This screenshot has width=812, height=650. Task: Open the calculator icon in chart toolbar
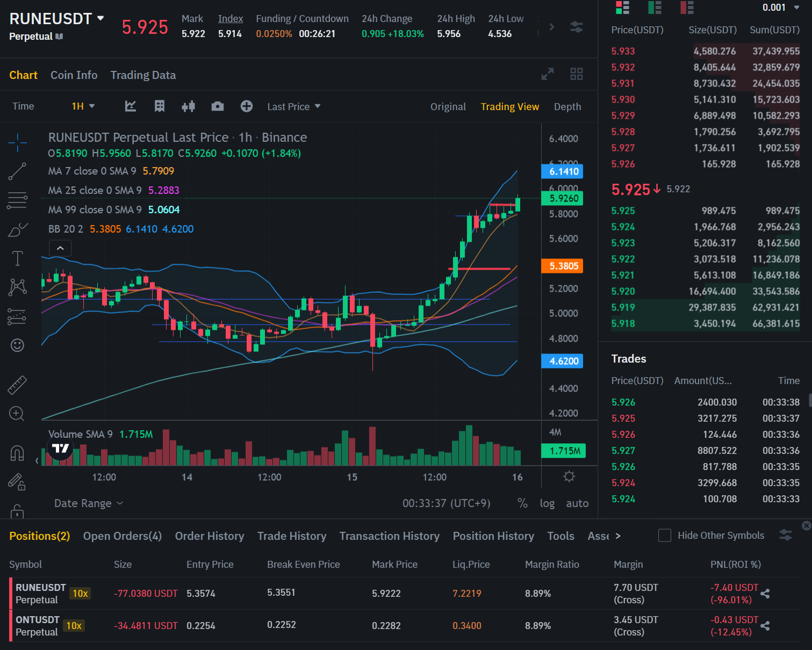click(160, 106)
